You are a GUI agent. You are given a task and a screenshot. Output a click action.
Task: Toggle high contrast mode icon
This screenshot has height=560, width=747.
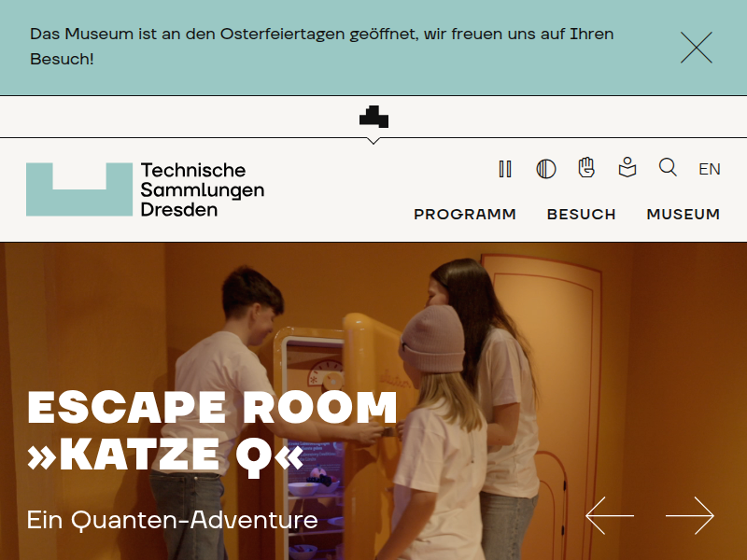(546, 169)
